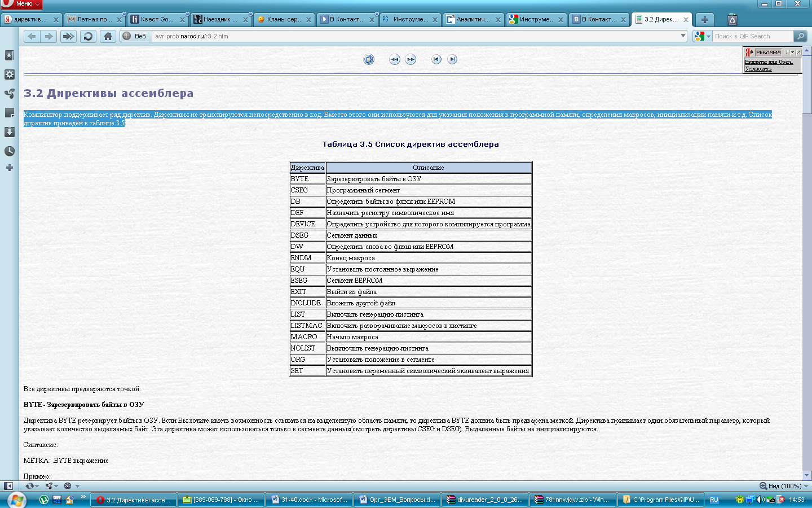Switch to 781nnwjqw.zip WinRAR taskbar button
Image resolution: width=812 pixels, height=508 pixels.
pos(573,500)
